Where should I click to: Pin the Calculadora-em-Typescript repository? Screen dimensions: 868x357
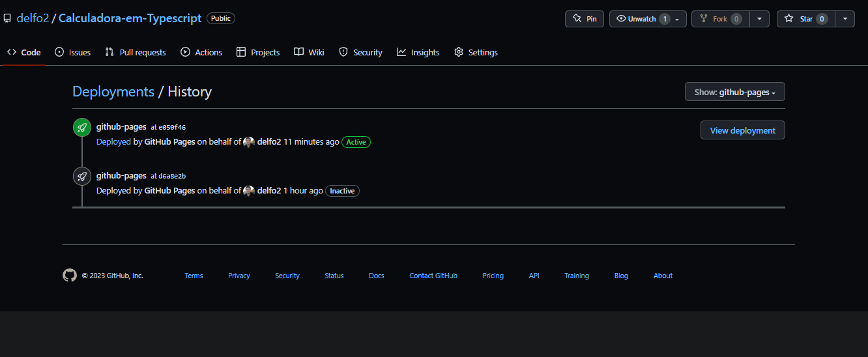[x=584, y=19]
